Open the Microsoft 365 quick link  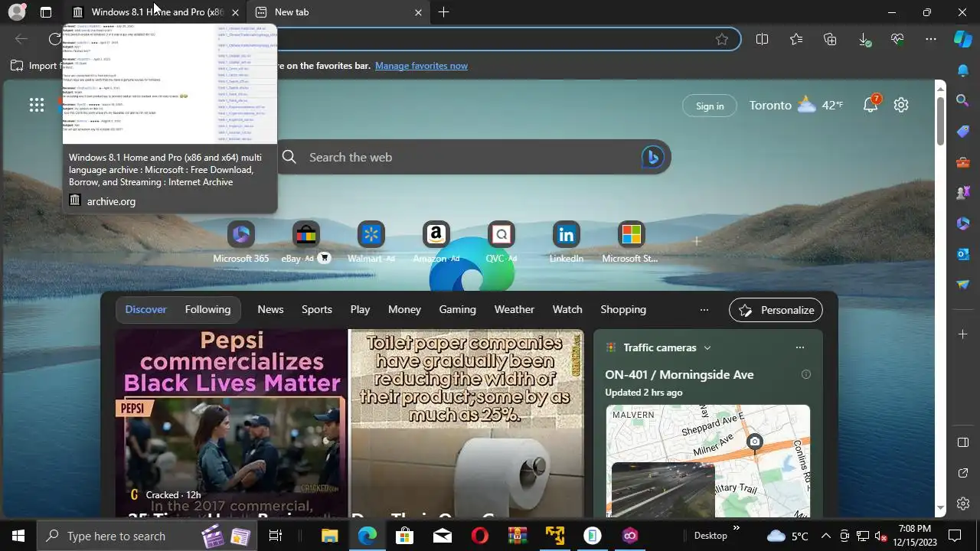point(241,243)
